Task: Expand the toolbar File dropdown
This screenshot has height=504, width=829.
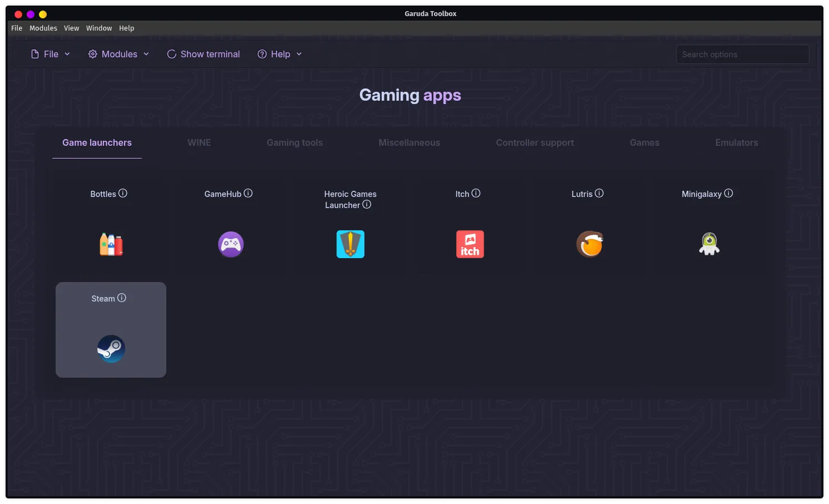Action: point(51,54)
